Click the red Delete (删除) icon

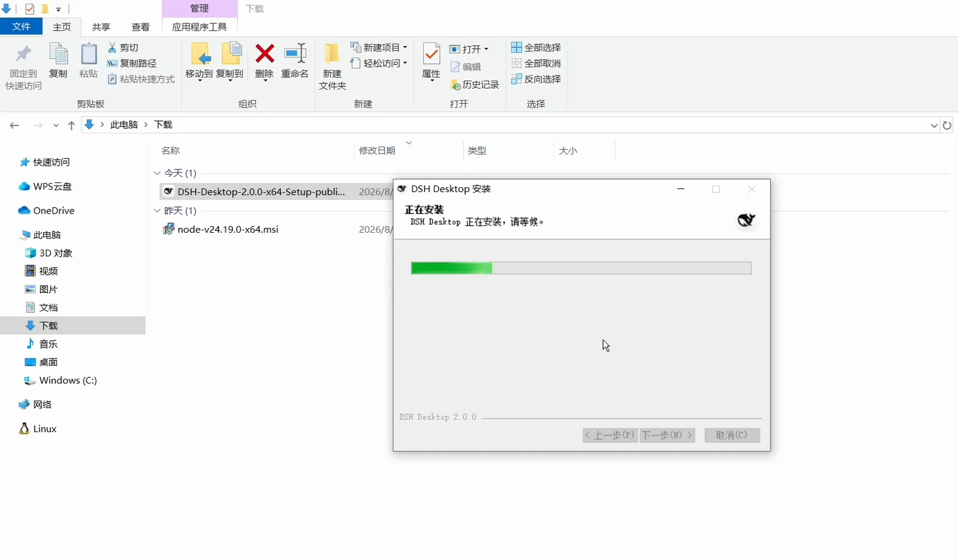click(265, 54)
